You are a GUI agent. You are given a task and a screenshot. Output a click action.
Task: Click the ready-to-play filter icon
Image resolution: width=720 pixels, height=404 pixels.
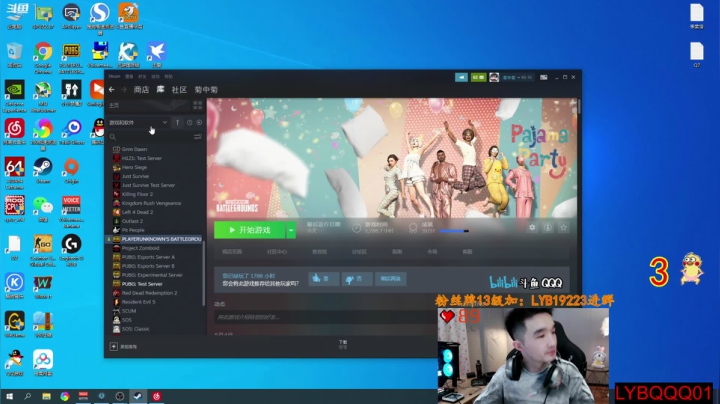coord(199,123)
